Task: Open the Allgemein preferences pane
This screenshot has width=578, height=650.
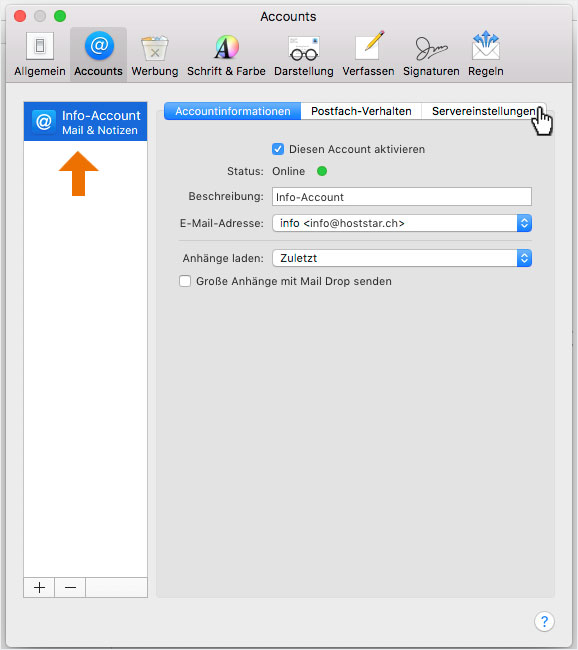Action: [40, 54]
